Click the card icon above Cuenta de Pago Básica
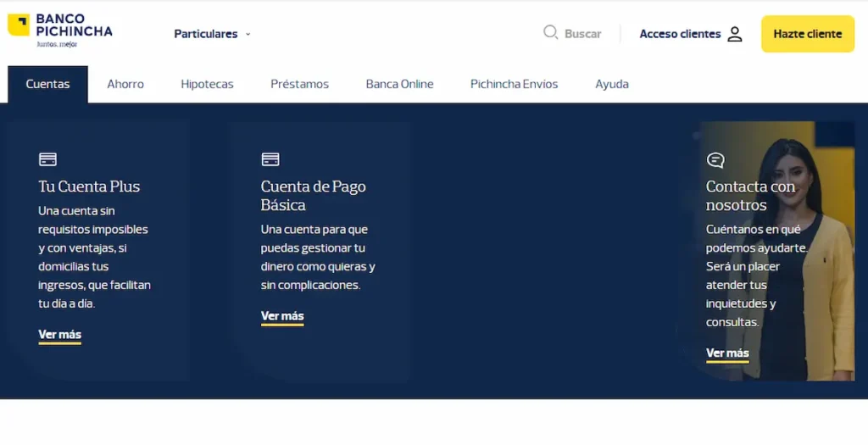This screenshot has height=445, width=868. coord(270,159)
